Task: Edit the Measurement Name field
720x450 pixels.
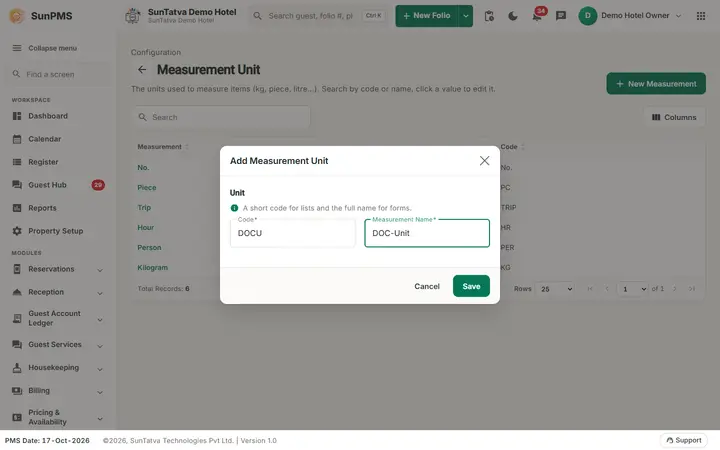Action: [x=427, y=233]
